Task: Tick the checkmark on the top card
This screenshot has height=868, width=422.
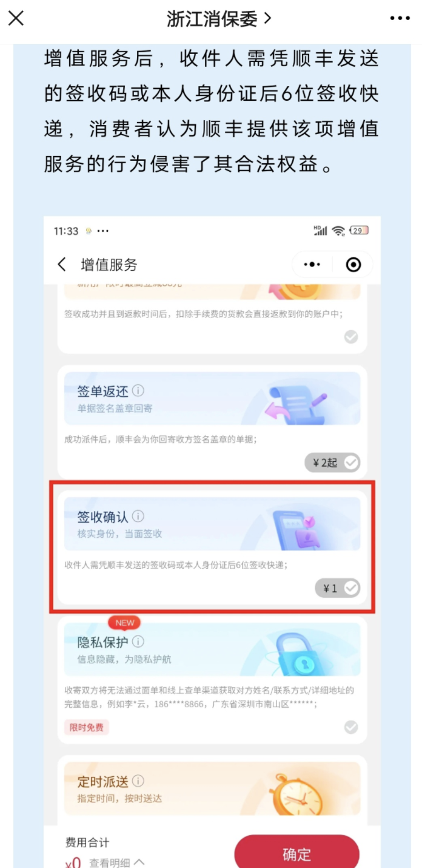Action: coord(351,337)
